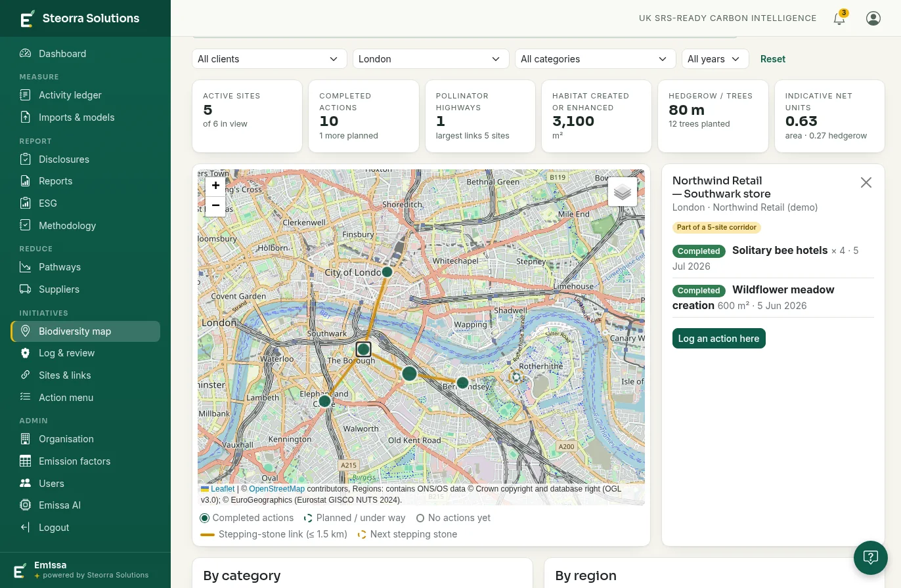Open the notifications bell
Screen dimensions: 901x588
(839, 18)
